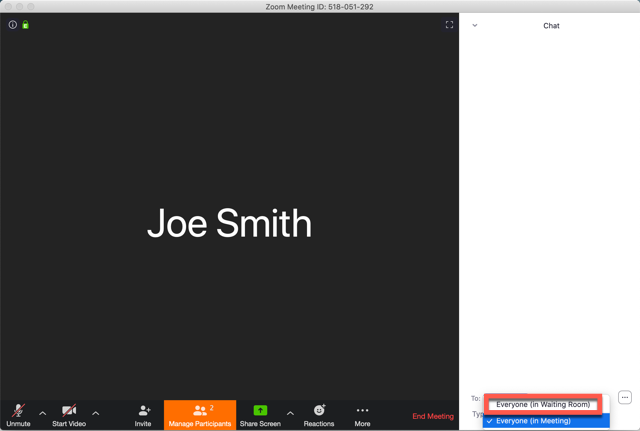Viewport: 640px width, 431px height.
Task: Click End Meeting
Action: [433, 416]
